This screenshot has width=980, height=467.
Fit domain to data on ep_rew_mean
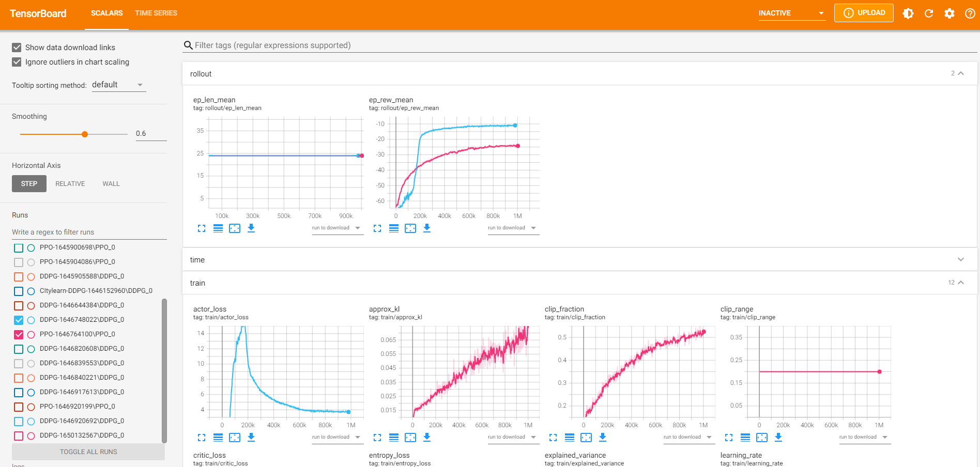(410, 228)
